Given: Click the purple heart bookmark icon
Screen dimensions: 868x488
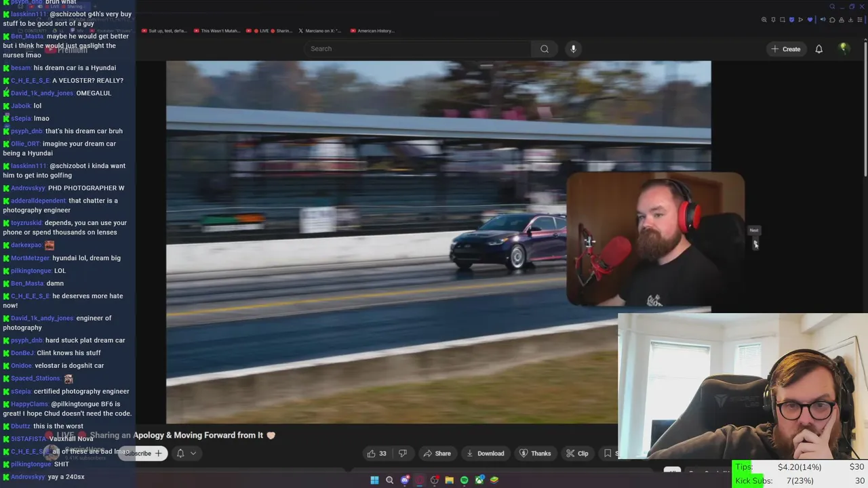Looking at the screenshot, I should click(810, 20).
